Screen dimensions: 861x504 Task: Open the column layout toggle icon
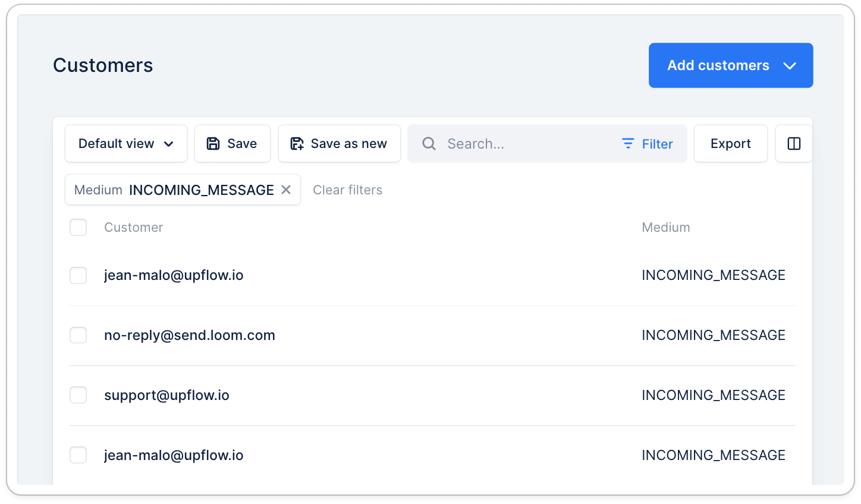tap(794, 144)
